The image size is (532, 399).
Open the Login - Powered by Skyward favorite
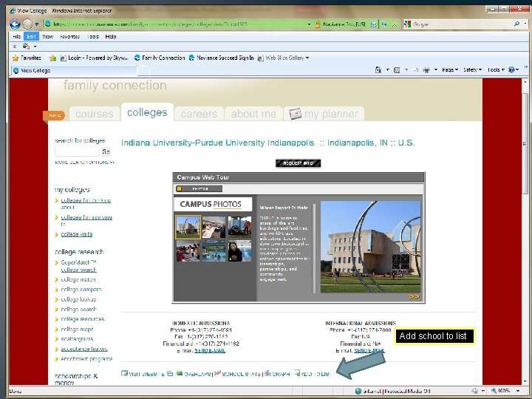click(95, 58)
